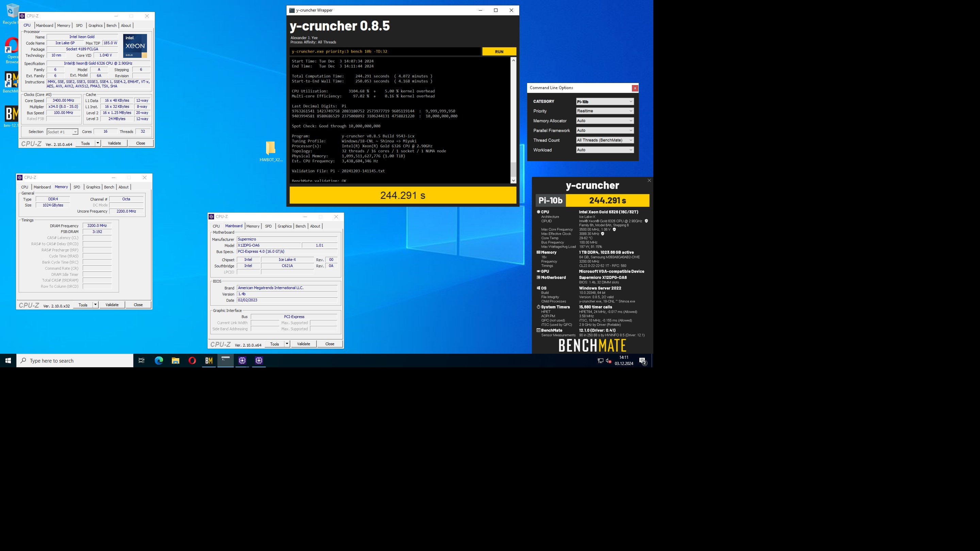Open File Explorer from the taskbar
Viewport: 980px width, 551px height.
175,361
